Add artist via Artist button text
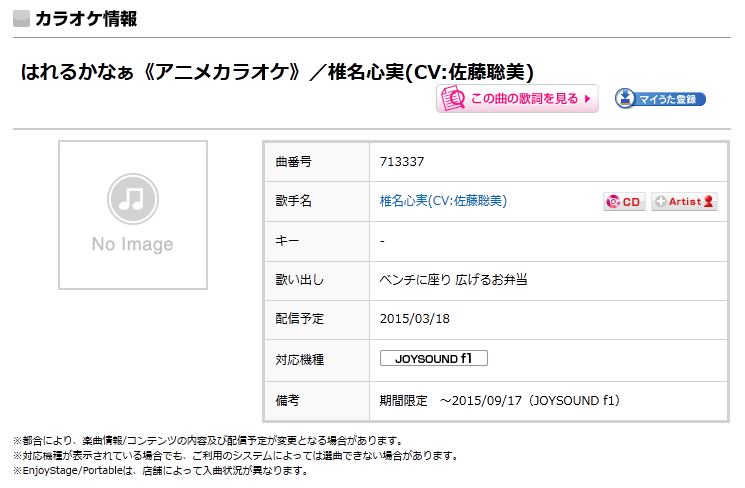 click(x=685, y=201)
